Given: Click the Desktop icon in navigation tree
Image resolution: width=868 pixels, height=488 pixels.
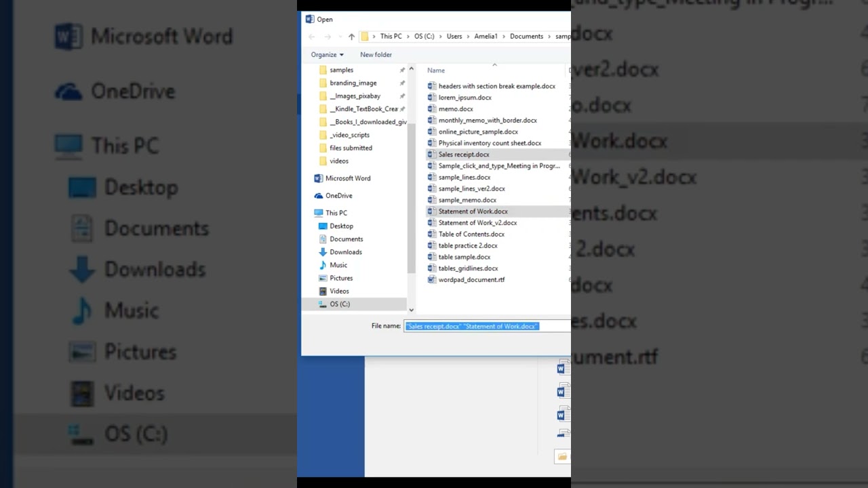Looking at the screenshot, I should click(x=323, y=226).
